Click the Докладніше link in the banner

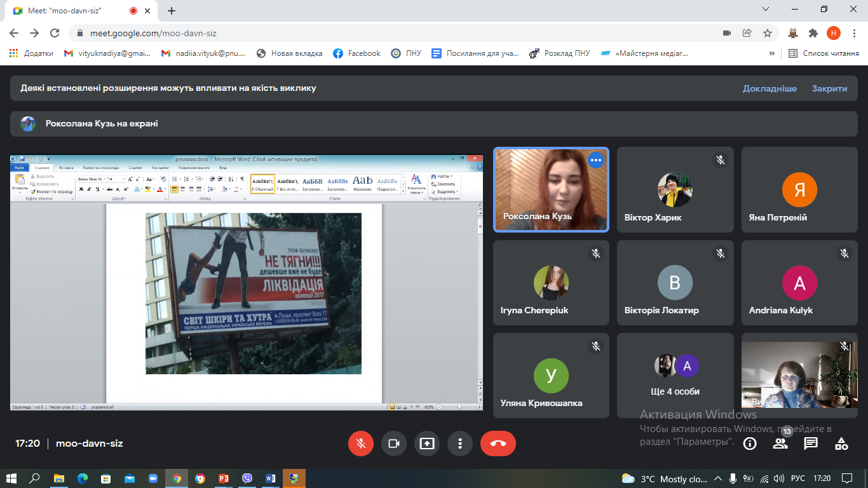(x=770, y=88)
